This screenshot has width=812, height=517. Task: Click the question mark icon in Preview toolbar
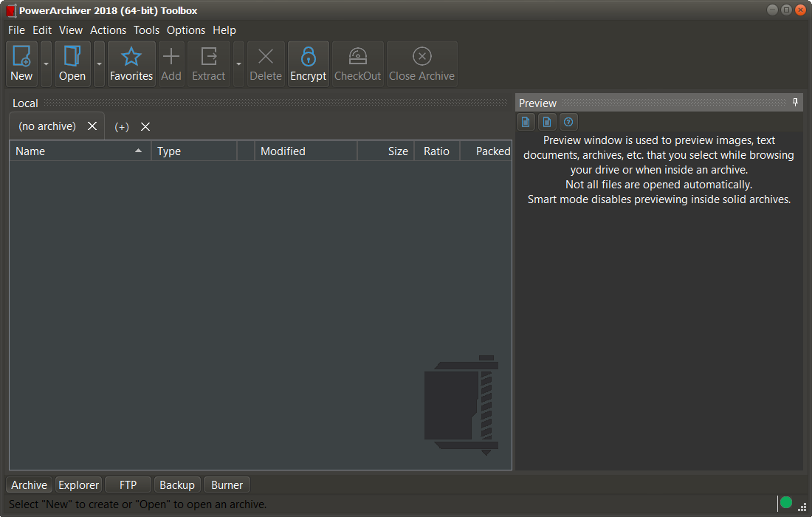568,123
